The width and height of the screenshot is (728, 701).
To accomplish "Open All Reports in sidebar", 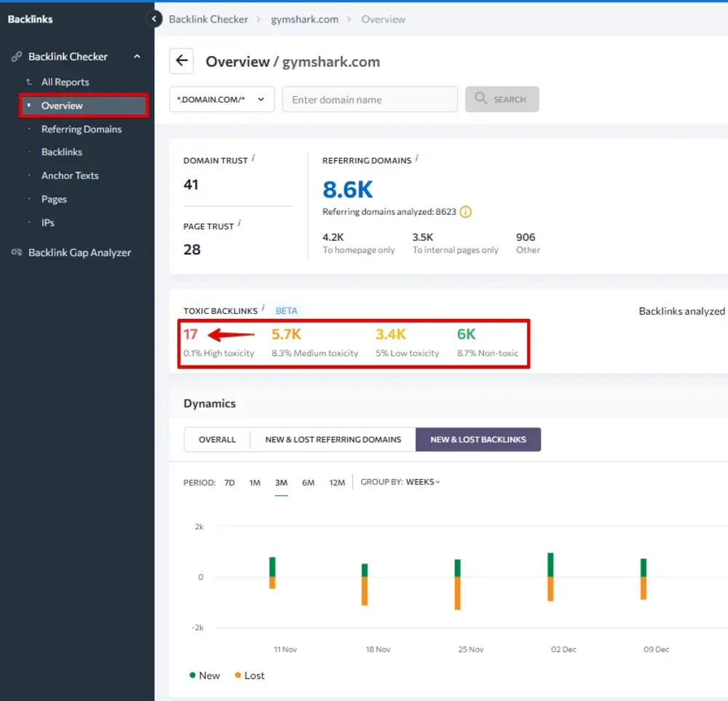I will click(x=65, y=82).
